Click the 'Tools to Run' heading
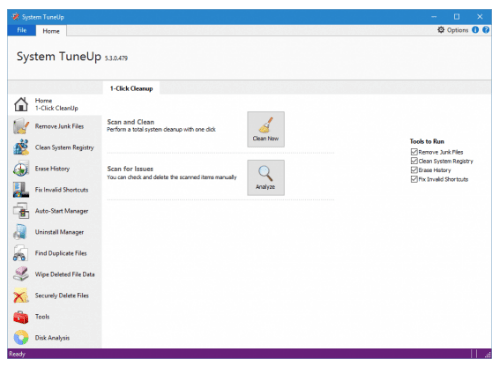 (x=427, y=141)
